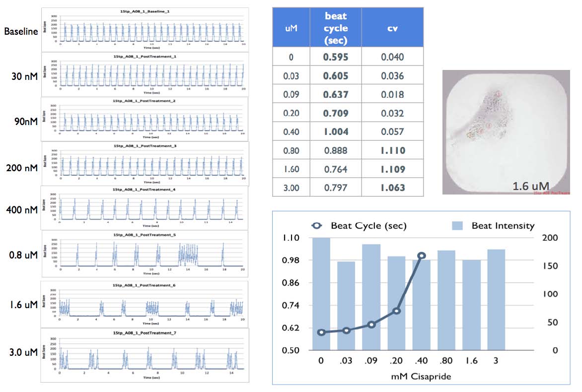Screen dimensions: 582x392
Task: Select the highest data point at .40 mM
Action: (x=421, y=255)
